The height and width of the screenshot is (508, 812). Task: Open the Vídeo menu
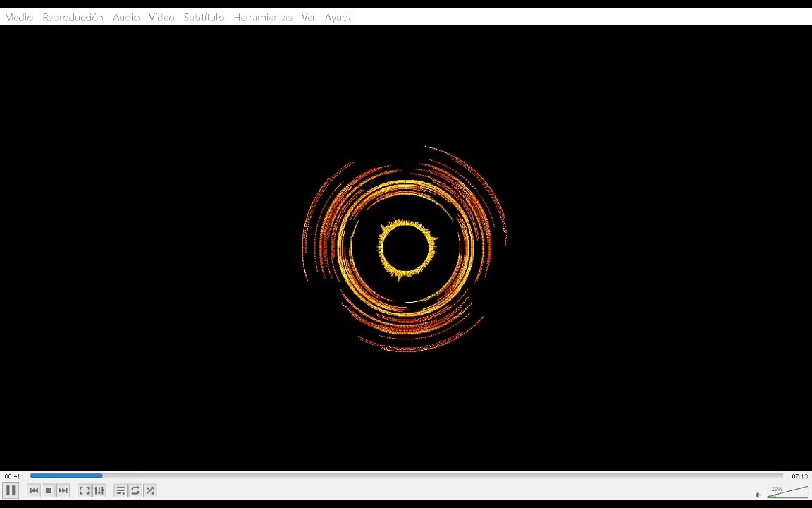[x=161, y=17]
